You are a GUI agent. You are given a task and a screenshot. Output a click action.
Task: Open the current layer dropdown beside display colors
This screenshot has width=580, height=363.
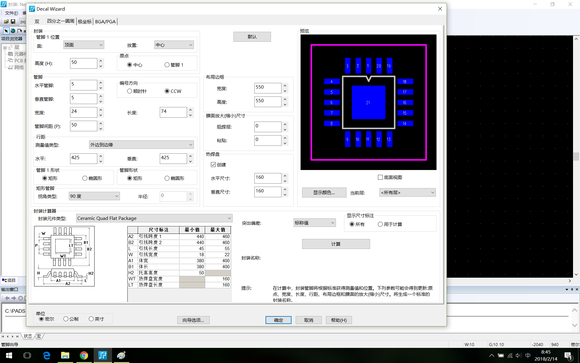[407, 192]
